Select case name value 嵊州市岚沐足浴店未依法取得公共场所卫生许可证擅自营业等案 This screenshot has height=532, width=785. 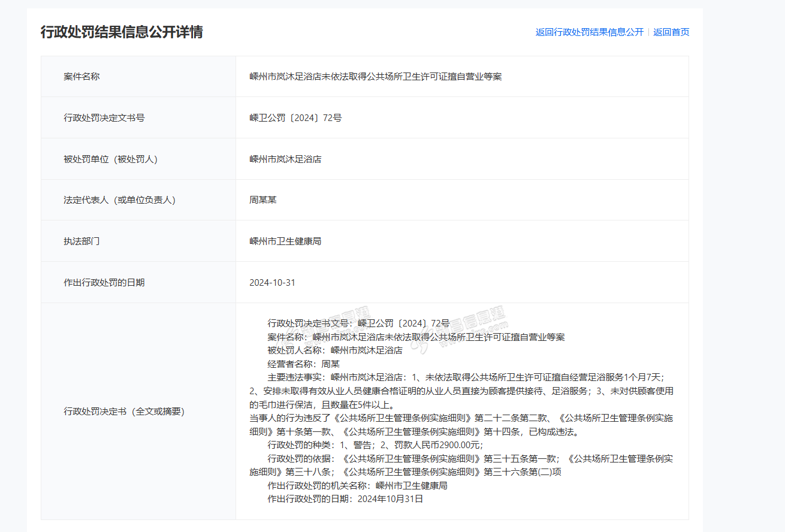click(x=376, y=77)
